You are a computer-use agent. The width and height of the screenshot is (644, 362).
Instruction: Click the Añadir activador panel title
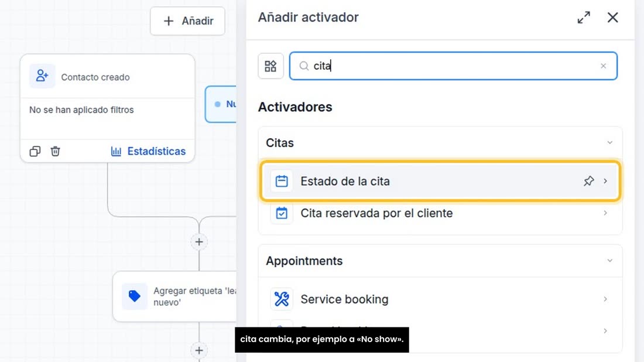coord(308,17)
